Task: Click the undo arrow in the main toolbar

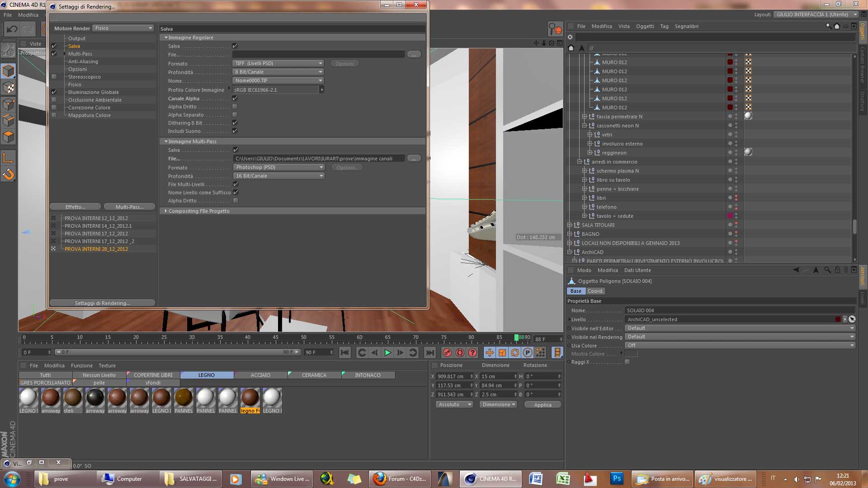Action: point(12,29)
